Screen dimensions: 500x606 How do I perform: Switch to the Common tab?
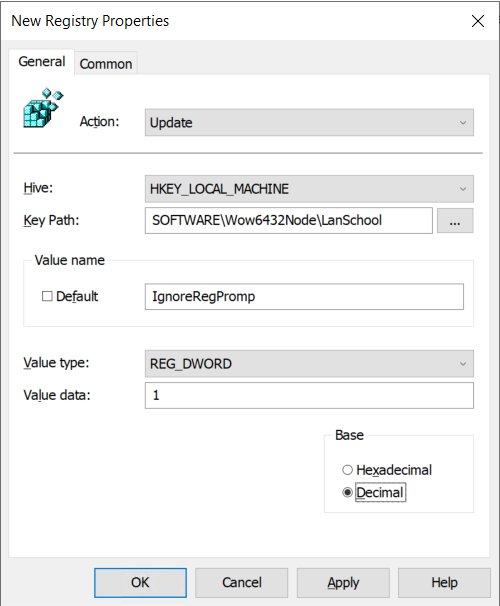click(106, 63)
